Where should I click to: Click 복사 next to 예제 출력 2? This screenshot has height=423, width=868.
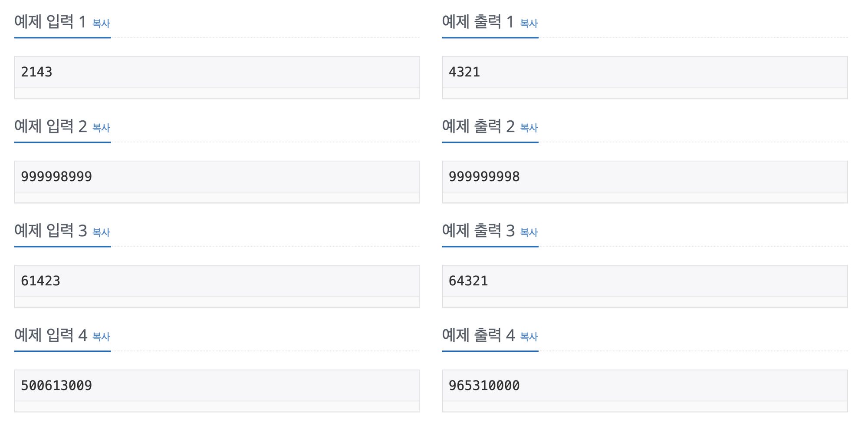(529, 128)
